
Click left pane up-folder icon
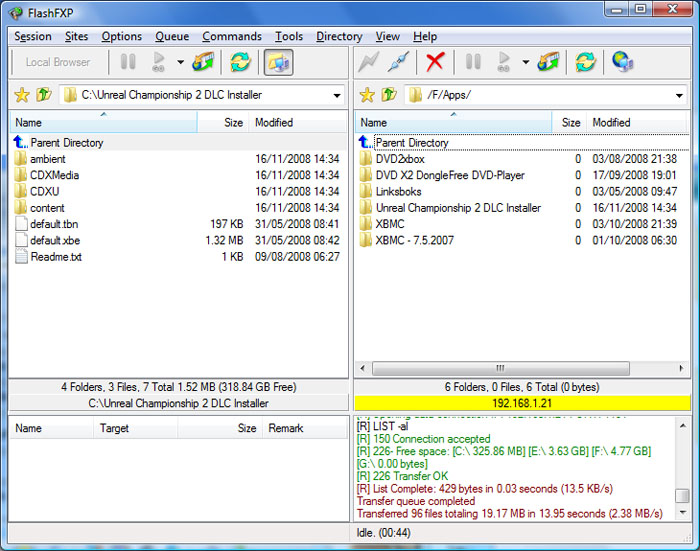click(44, 95)
